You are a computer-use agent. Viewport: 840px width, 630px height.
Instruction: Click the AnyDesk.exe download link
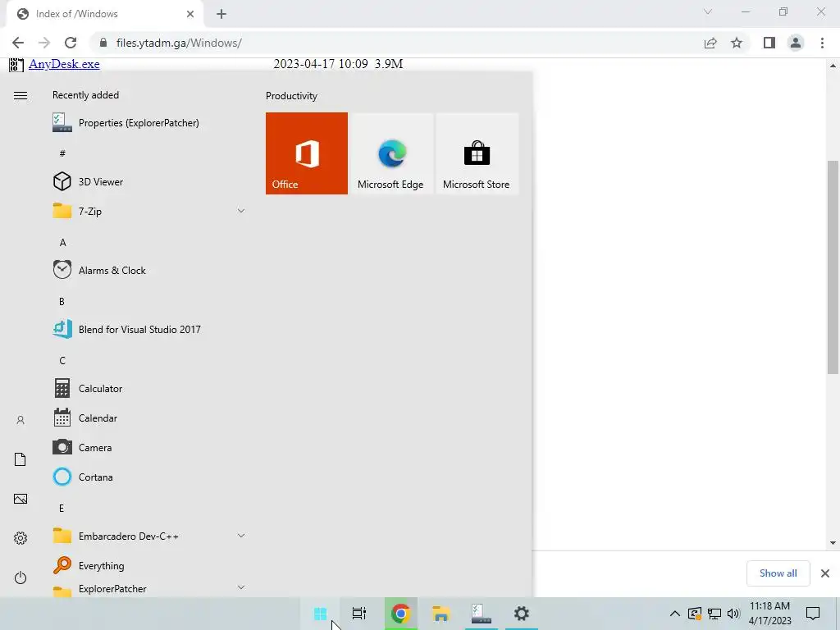tap(64, 64)
